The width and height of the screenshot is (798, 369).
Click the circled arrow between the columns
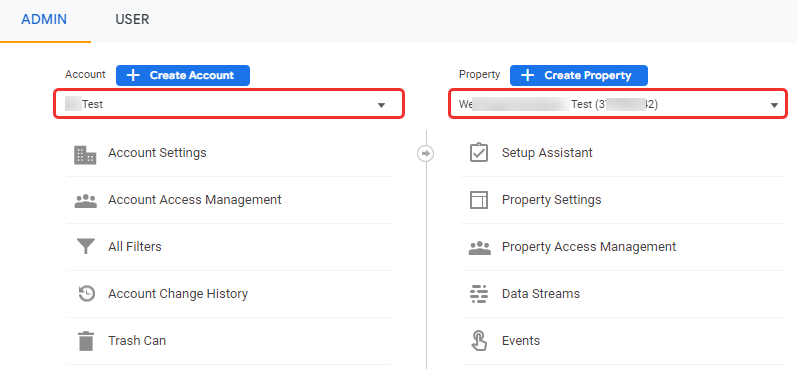(425, 153)
